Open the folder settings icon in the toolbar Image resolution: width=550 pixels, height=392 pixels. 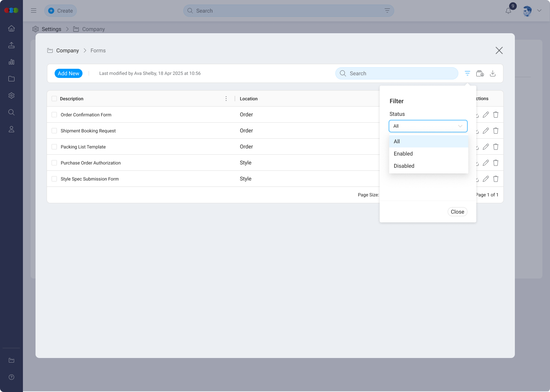[480, 73]
